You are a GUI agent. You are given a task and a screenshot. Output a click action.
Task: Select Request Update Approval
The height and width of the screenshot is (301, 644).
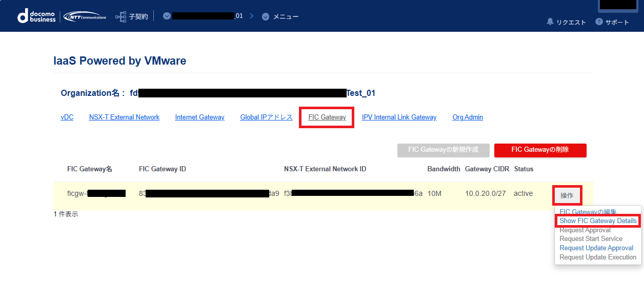point(596,248)
